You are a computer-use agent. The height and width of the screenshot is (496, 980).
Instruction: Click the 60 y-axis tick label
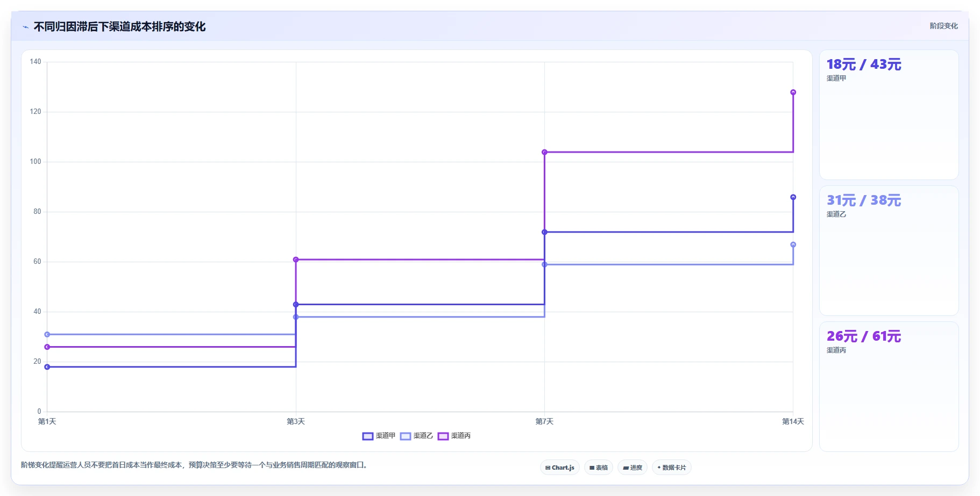[x=37, y=262]
